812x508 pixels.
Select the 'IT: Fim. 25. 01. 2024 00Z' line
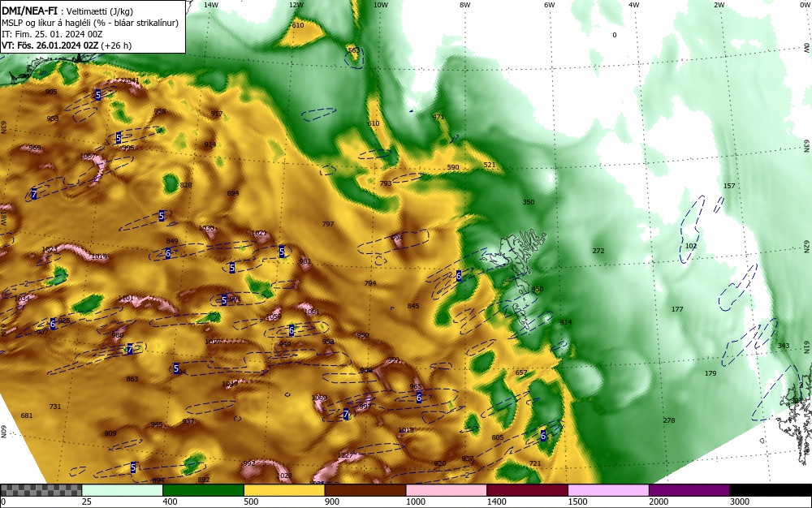[x=52, y=34]
